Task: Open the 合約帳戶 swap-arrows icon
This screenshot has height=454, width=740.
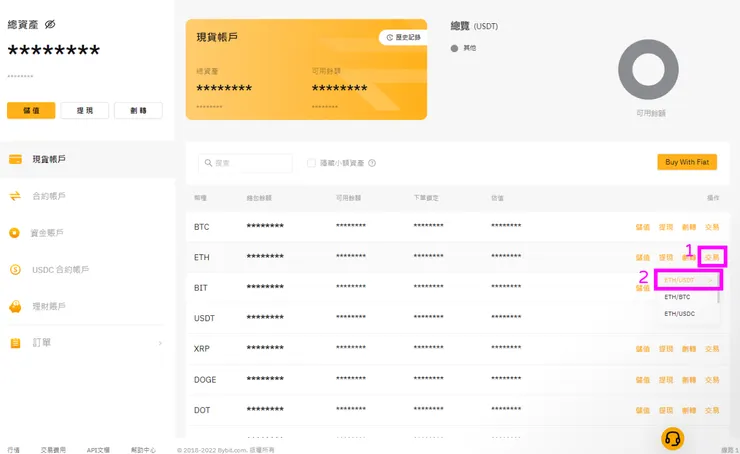Action: (x=15, y=196)
